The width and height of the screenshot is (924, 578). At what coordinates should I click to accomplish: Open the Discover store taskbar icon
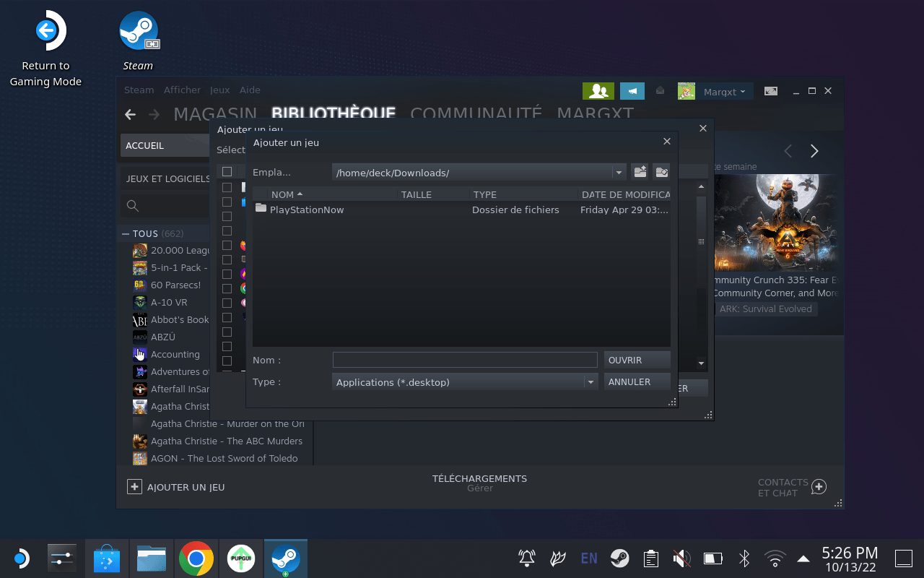point(107,558)
